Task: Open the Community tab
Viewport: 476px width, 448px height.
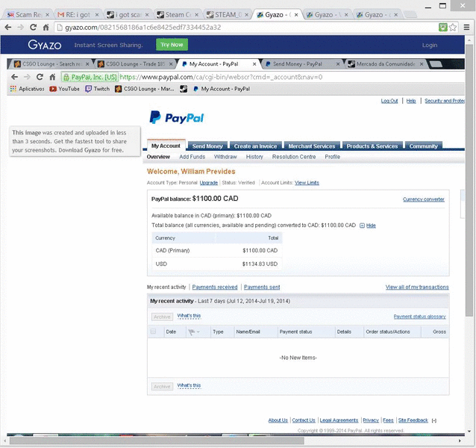Action: coord(423,146)
